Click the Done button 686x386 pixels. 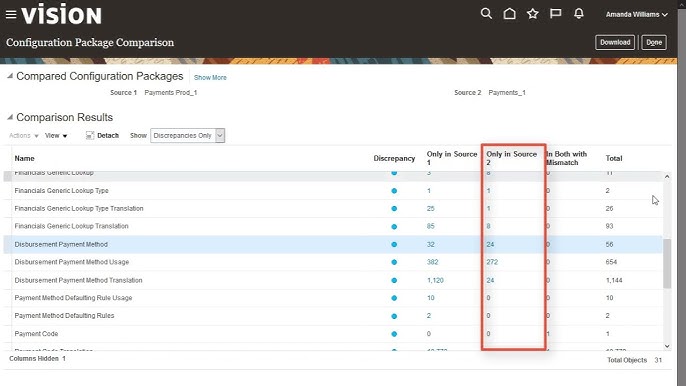click(x=654, y=42)
